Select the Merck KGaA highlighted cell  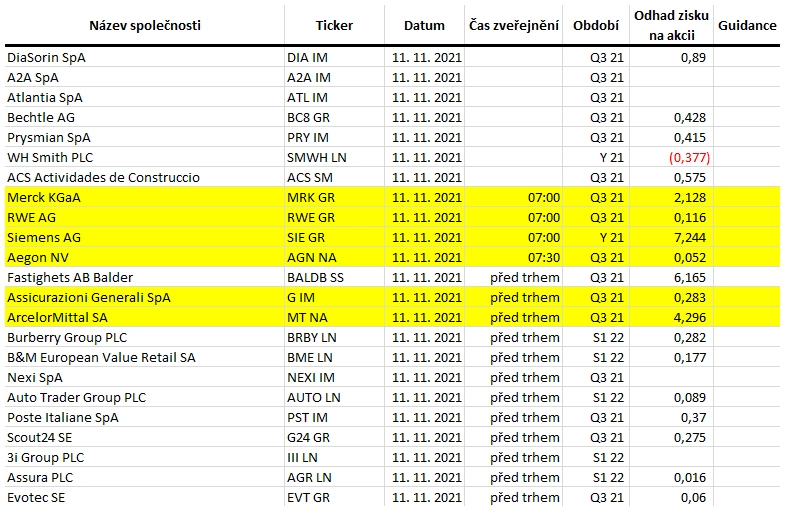pyautogui.click(x=144, y=198)
